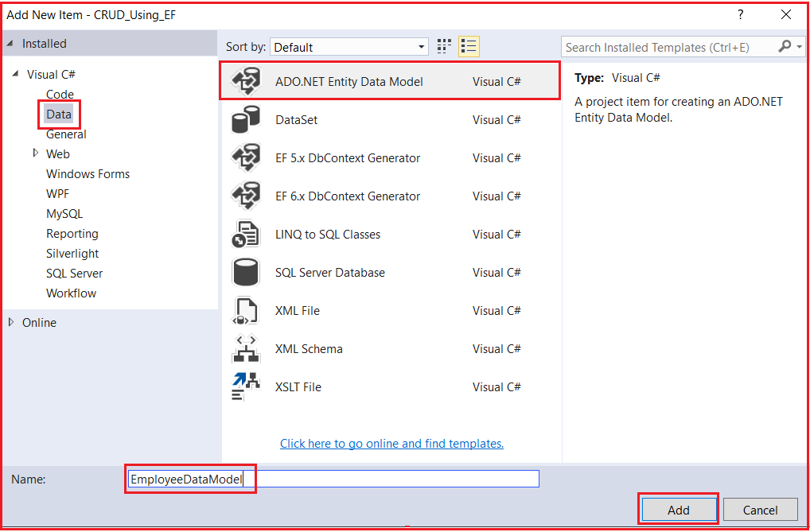This screenshot has height=532, width=810.
Task: Select the Data category
Action: tap(59, 115)
